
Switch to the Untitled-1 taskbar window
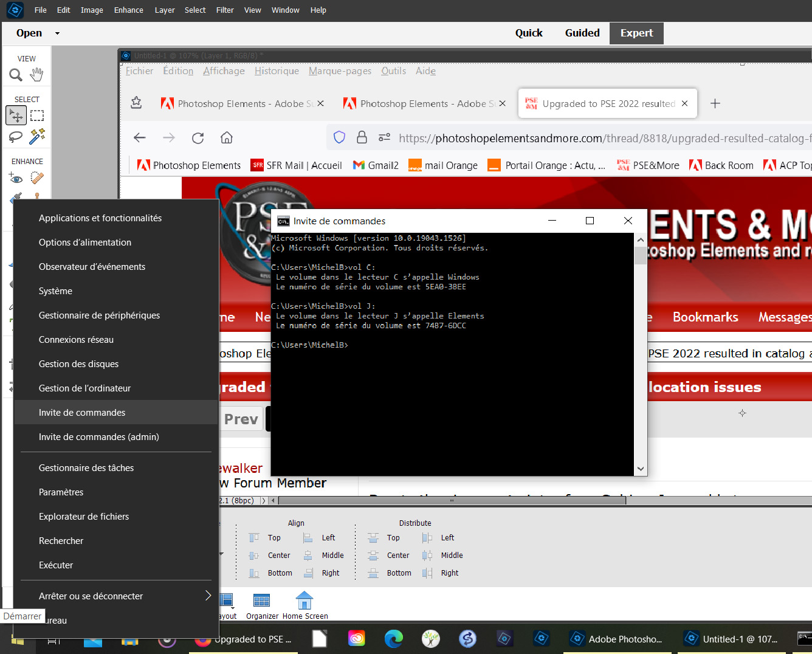731,639
